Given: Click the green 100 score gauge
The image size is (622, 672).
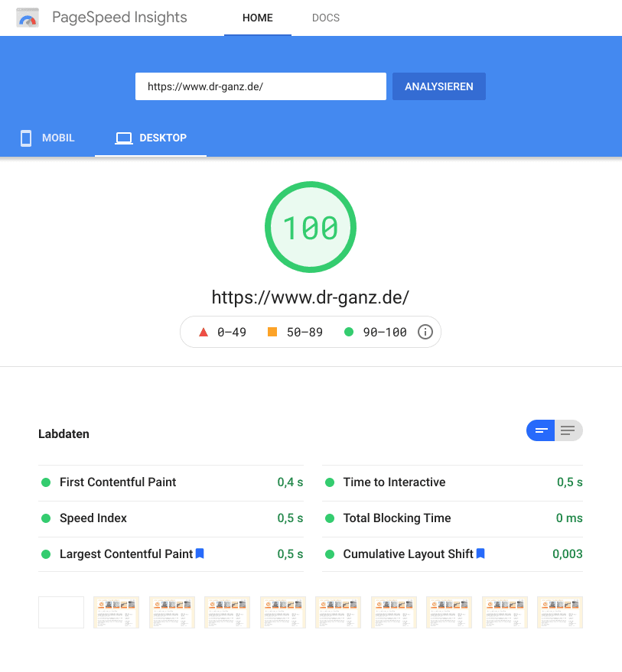Looking at the screenshot, I should (x=311, y=228).
